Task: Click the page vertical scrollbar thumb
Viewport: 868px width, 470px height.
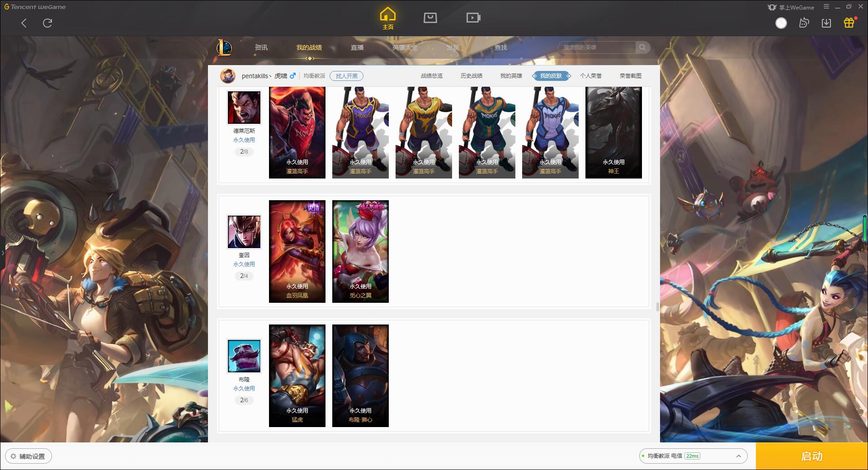Action: click(x=657, y=306)
